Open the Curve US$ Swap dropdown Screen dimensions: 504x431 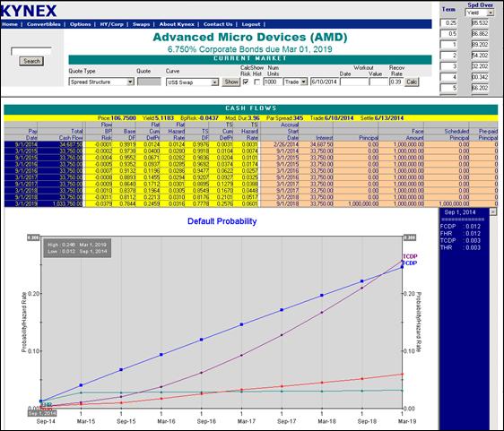pyautogui.click(x=192, y=82)
